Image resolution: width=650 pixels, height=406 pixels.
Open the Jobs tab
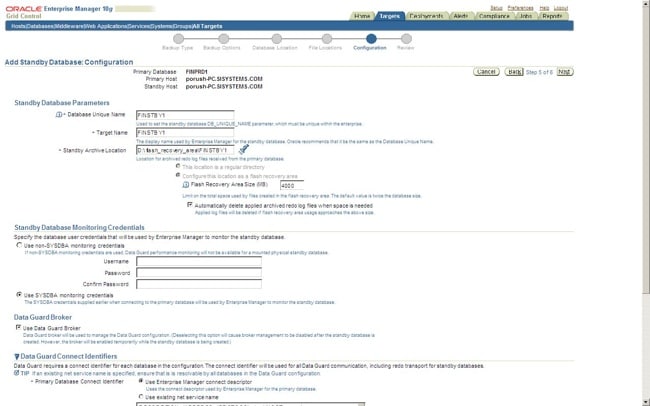[x=526, y=16]
